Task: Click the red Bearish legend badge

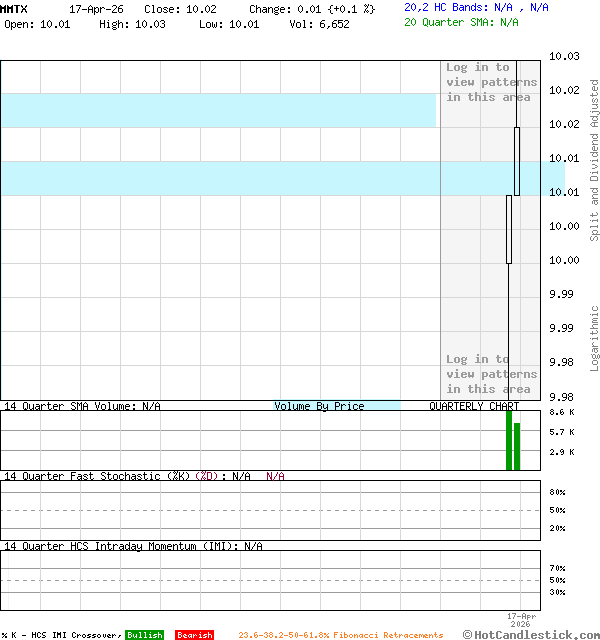Action: point(194,635)
